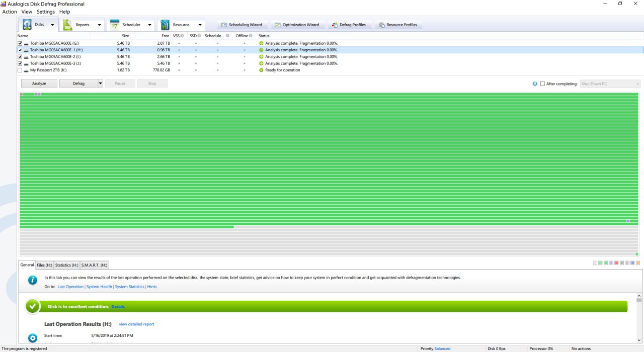Click scroll up arrow in General panel
Image resolution: width=644 pixels, height=352 pixels.
(639, 295)
